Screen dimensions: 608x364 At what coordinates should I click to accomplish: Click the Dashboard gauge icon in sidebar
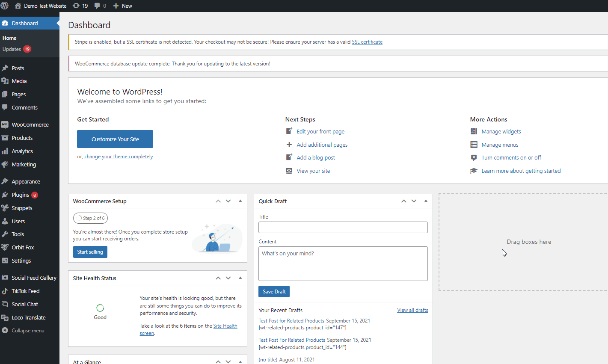coord(5,23)
